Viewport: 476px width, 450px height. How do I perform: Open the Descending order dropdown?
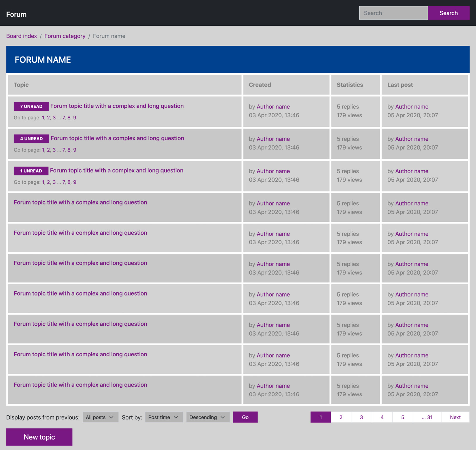[208, 417]
